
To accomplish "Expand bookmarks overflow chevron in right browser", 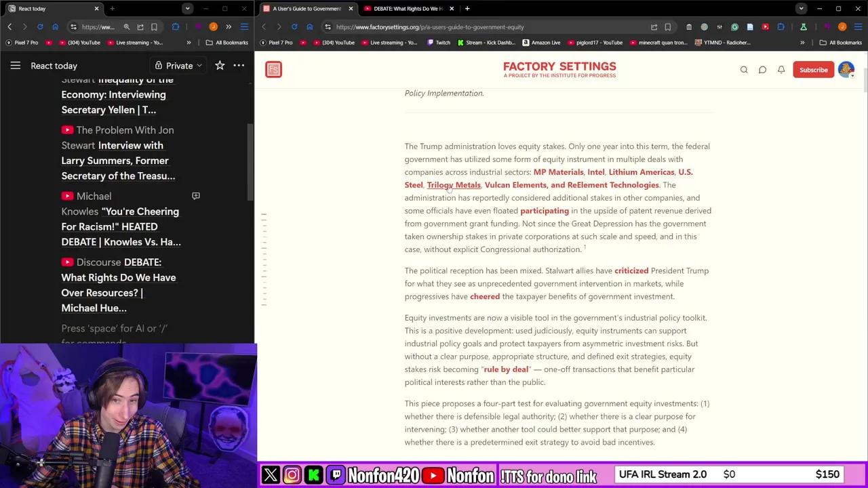I will pos(802,43).
